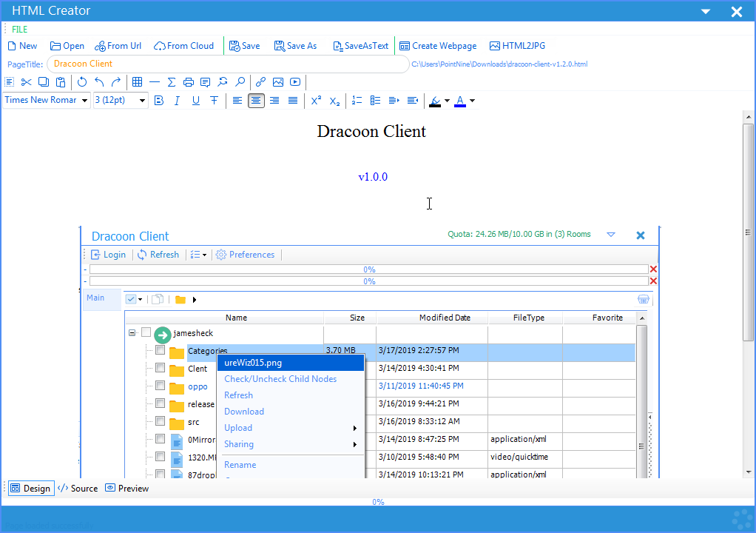This screenshot has height=533, width=756.
Task: Apply superscript formatting
Action: coord(316,101)
